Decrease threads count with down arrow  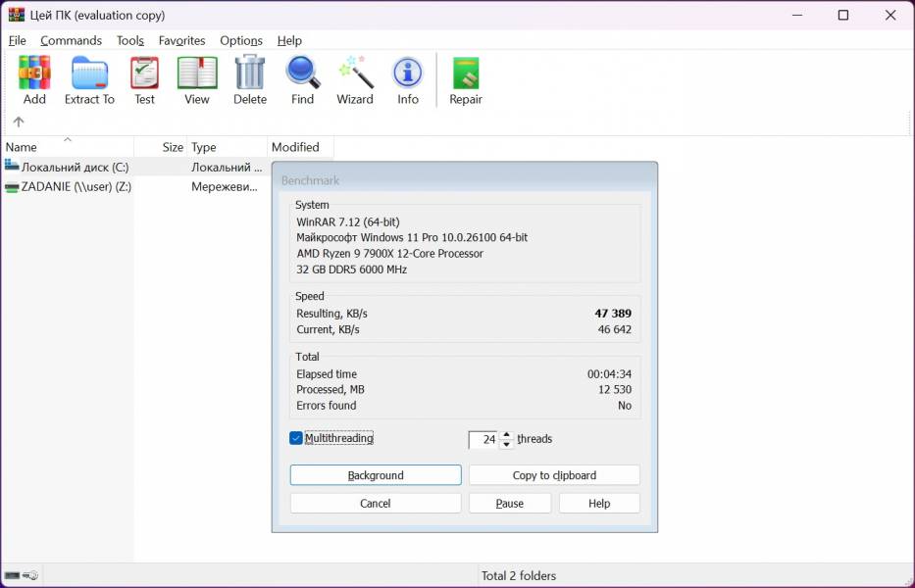(506, 444)
